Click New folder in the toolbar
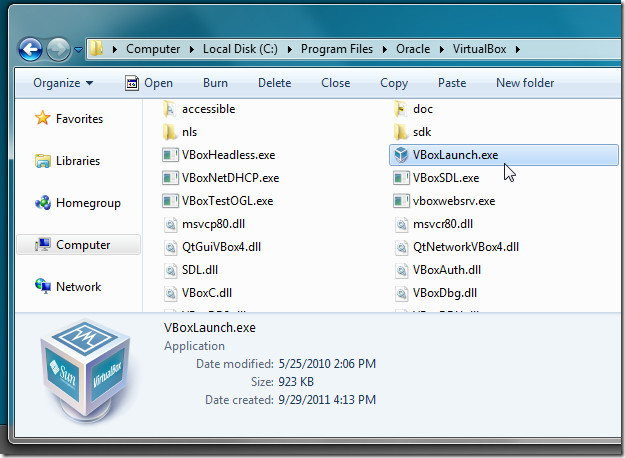 tap(525, 83)
